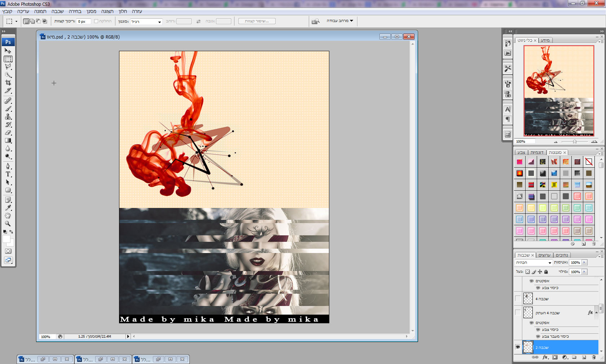
Task: Open the סגנון style dropdown
Action: click(x=146, y=22)
